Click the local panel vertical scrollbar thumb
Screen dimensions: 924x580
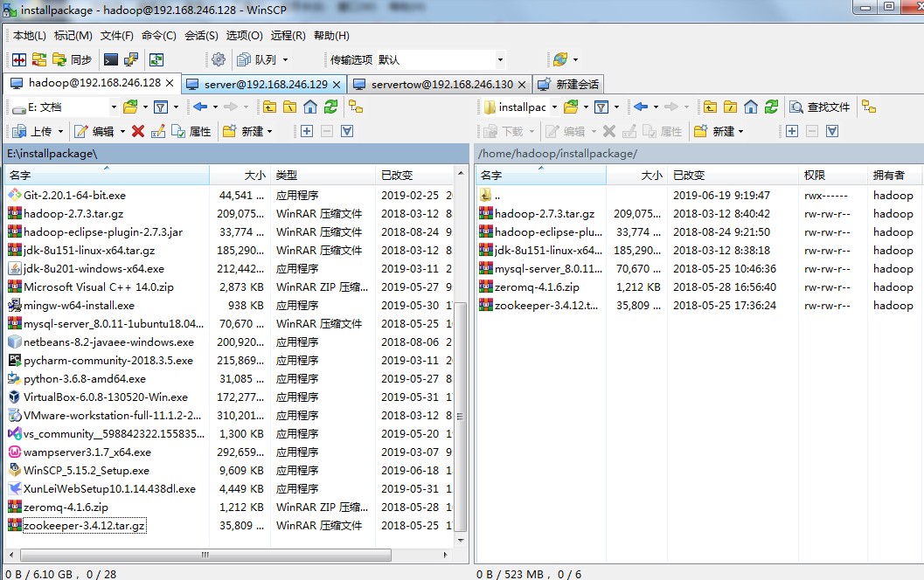(460, 417)
